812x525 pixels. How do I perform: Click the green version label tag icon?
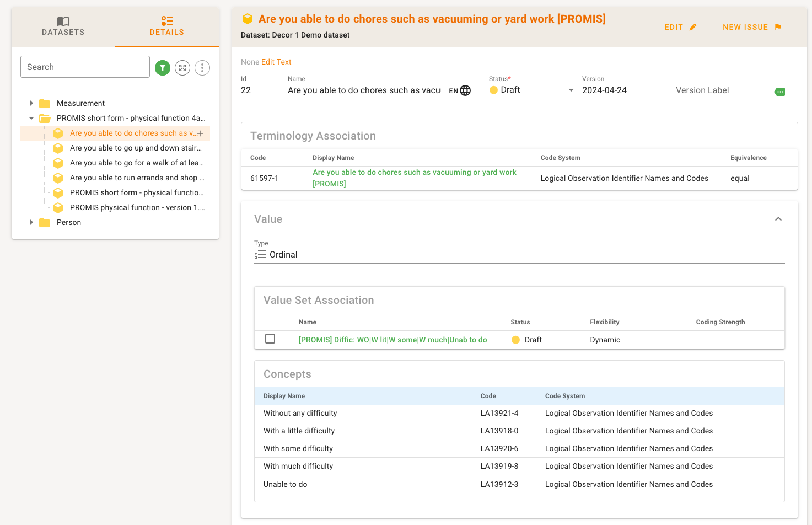click(779, 92)
